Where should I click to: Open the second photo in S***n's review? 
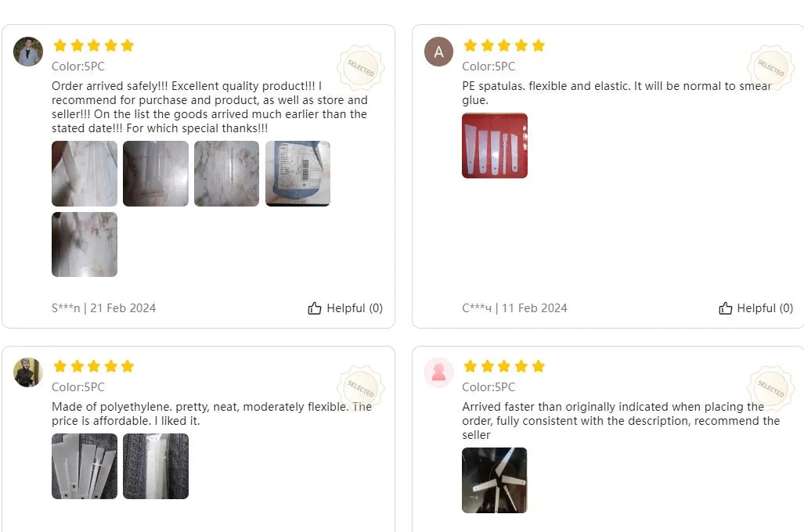coord(156,174)
